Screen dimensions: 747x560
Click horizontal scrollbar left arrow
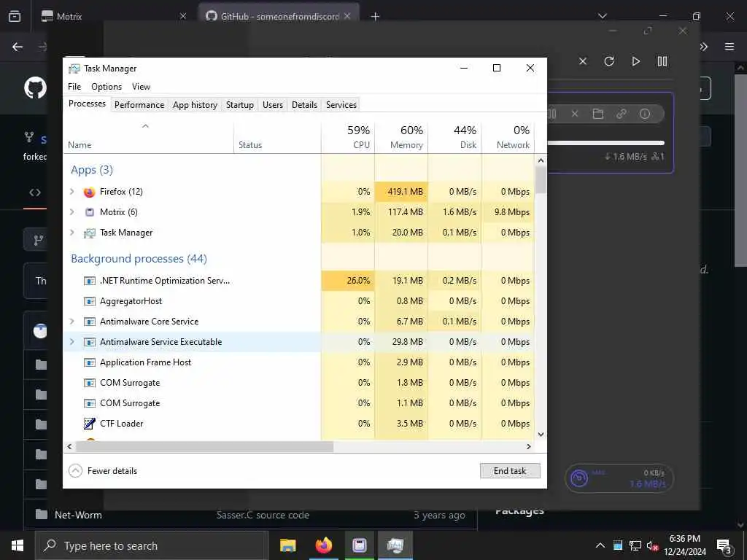click(69, 447)
